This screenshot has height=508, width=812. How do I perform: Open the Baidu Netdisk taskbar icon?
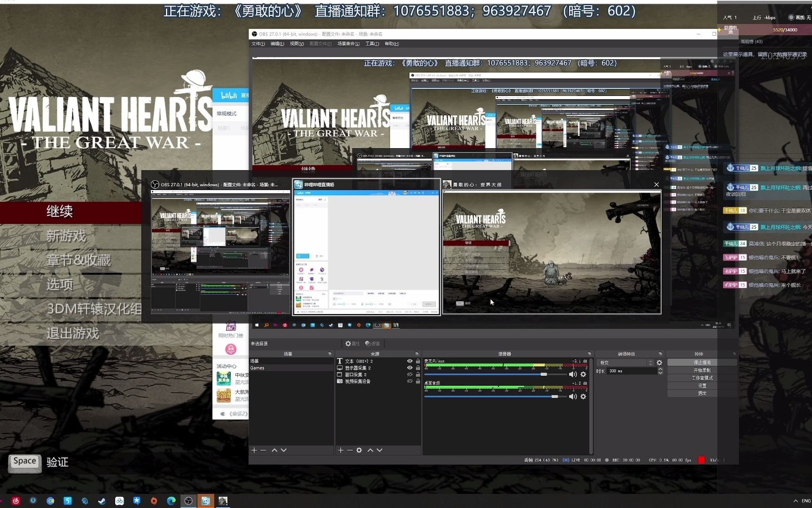119,501
